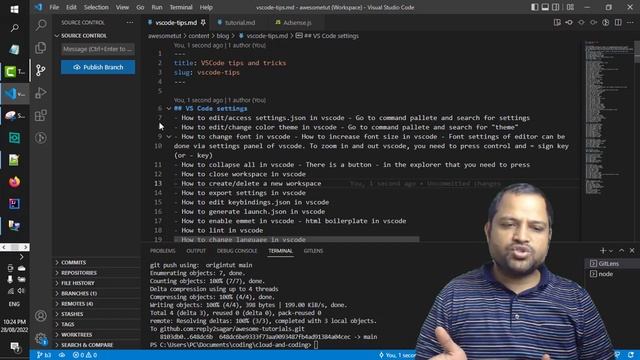This screenshot has height=360, width=640.
Task: Switch to the DEBUG CONSOLE panel tab
Action: tap(237, 251)
